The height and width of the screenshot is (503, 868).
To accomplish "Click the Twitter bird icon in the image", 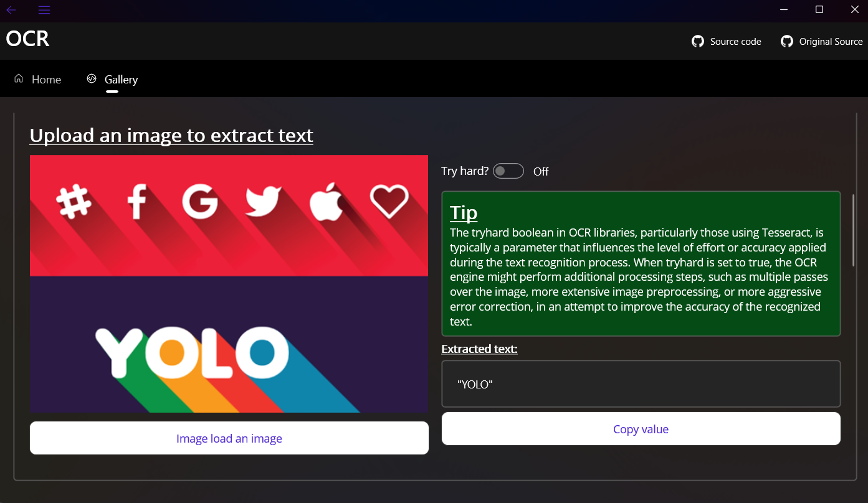I will coord(264,202).
